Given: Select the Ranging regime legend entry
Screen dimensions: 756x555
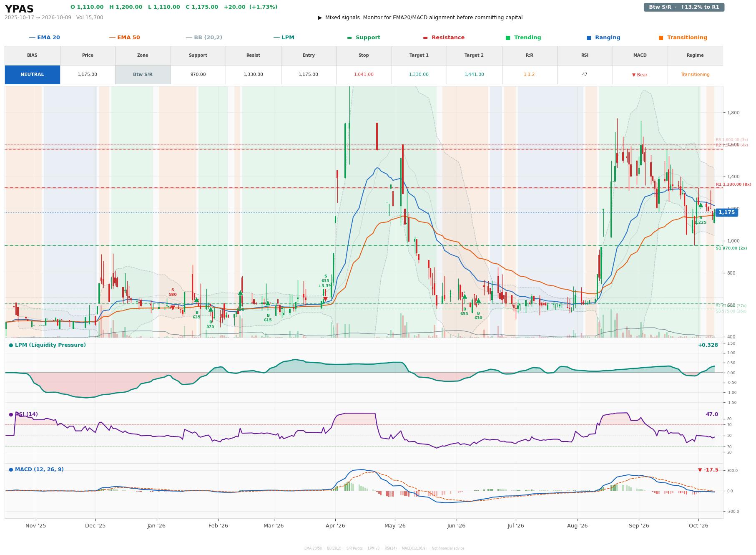Looking at the screenshot, I should pyautogui.click(x=603, y=38).
